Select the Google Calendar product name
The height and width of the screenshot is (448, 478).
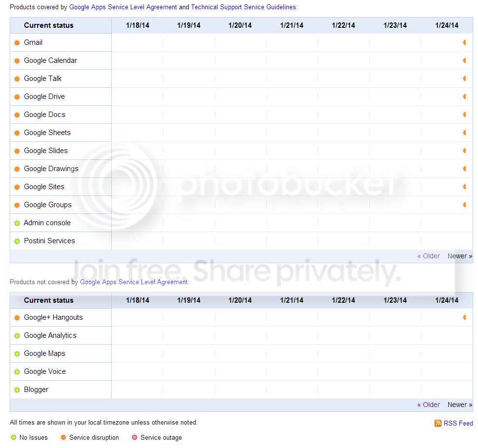tap(51, 60)
